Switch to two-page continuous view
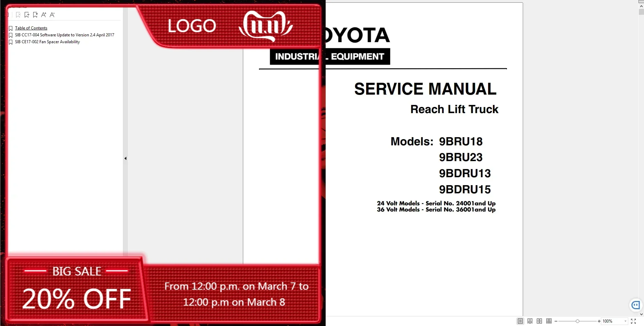 549,321
